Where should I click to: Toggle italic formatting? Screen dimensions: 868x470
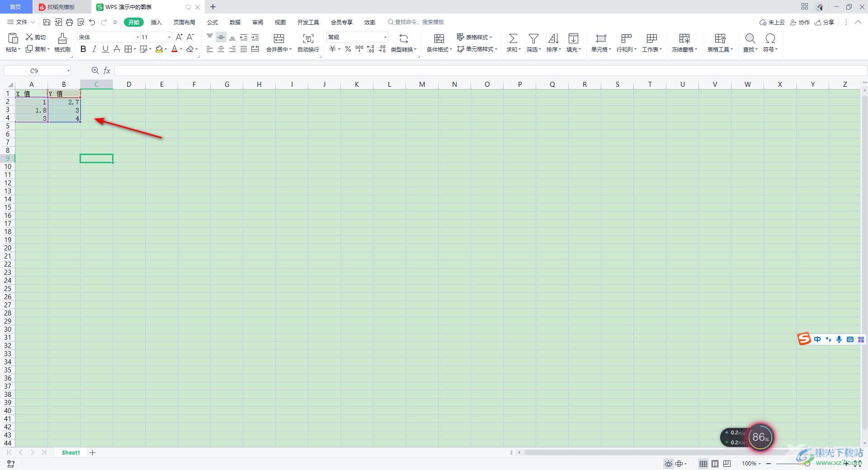[x=94, y=49]
